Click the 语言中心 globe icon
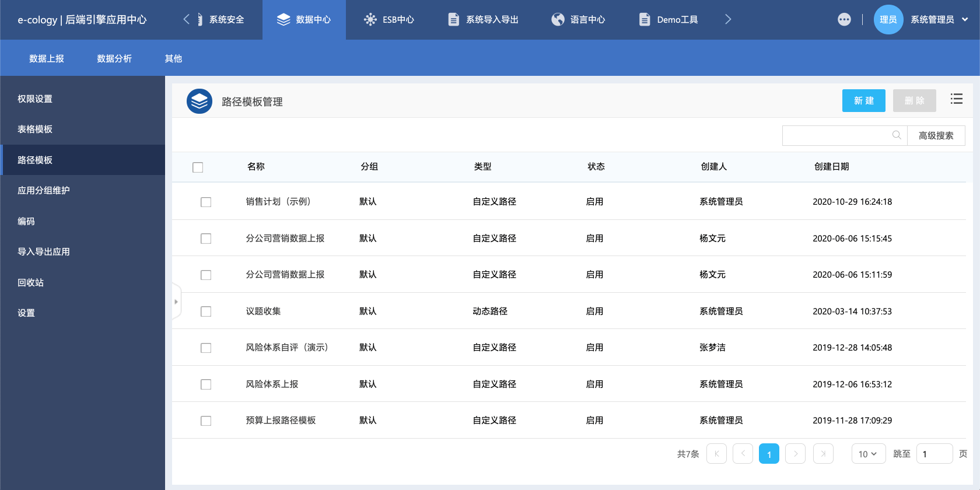Screen dimensions: 980x490 pyautogui.click(x=558, y=19)
